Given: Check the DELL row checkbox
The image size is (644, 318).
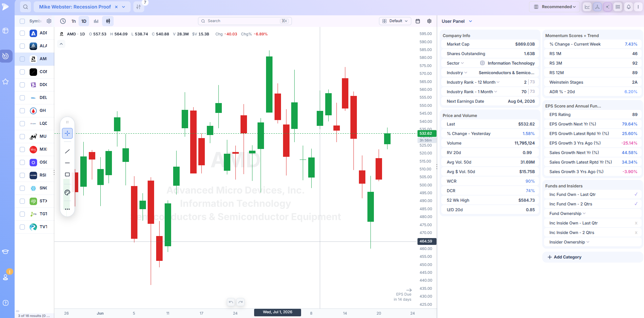Looking at the screenshot, I should click(22, 98).
